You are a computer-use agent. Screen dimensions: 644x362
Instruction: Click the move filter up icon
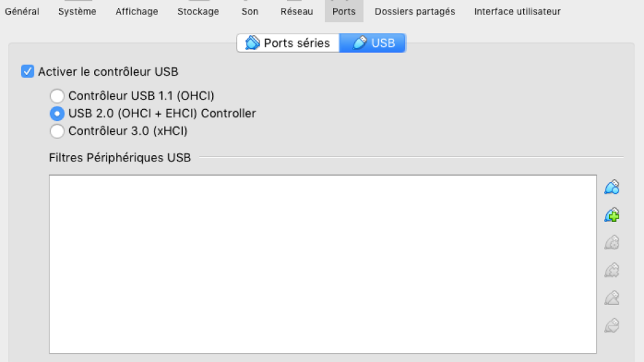click(612, 298)
